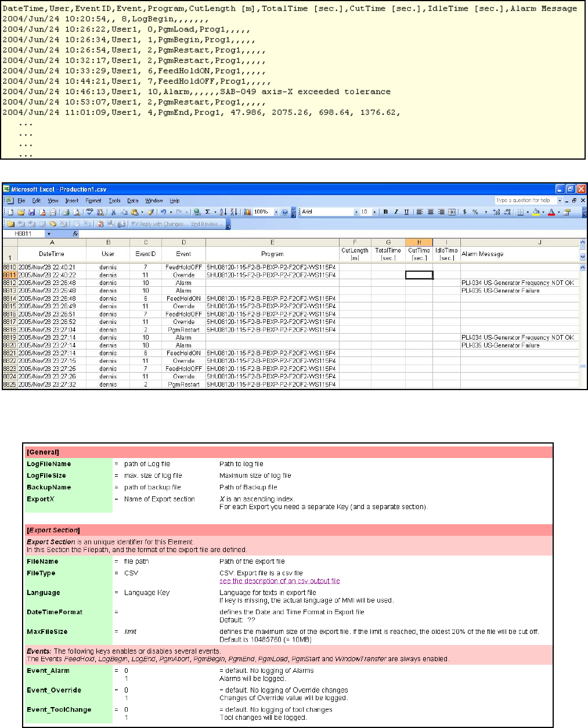Click the Merge and Center icon

(x=452, y=212)
